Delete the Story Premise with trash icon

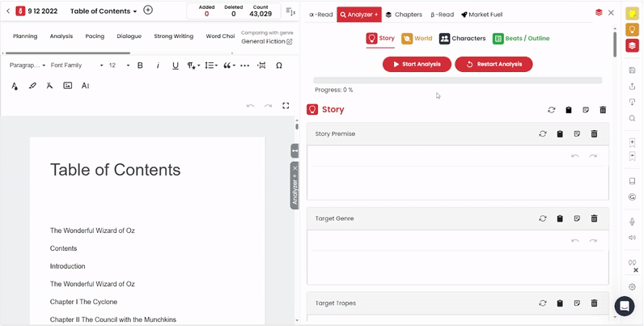[x=594, y=133]
